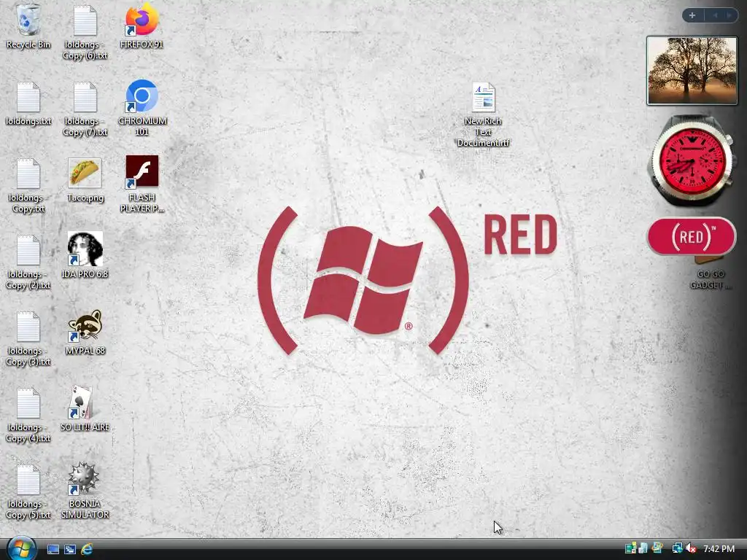Launch the SO LIT!! AIRE cards shortcut
The height and width of the screenshot is (560, 747).
click(85, 409)
